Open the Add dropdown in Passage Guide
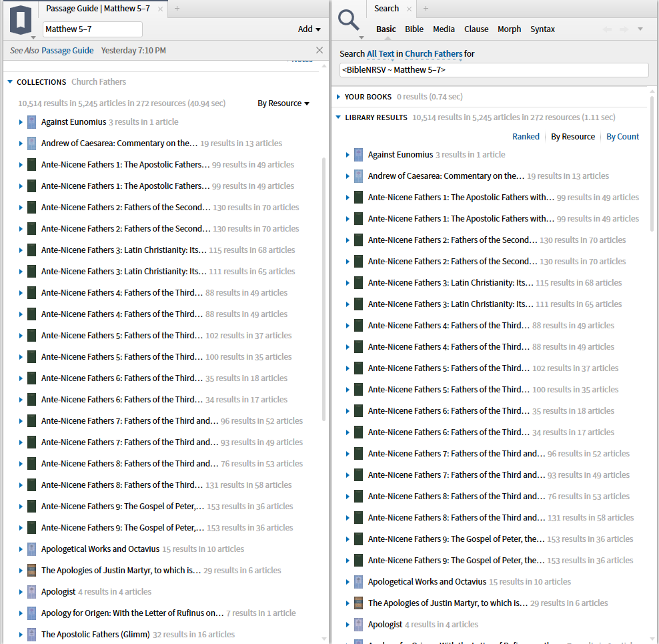 click(309, 29)
